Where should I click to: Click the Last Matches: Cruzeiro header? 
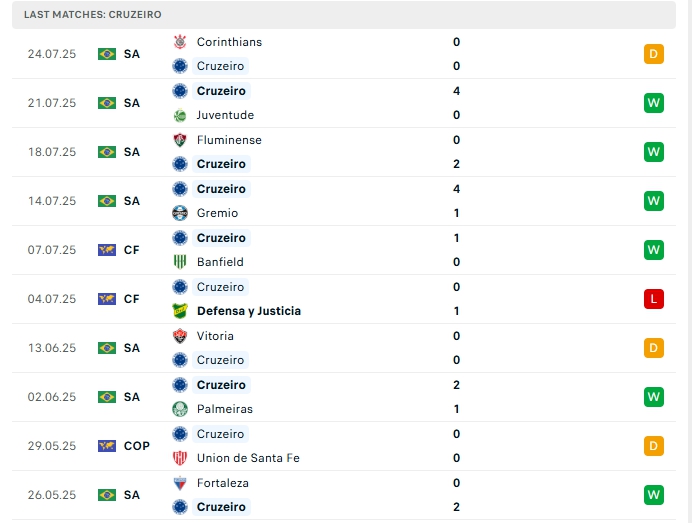tap(93, 15)
